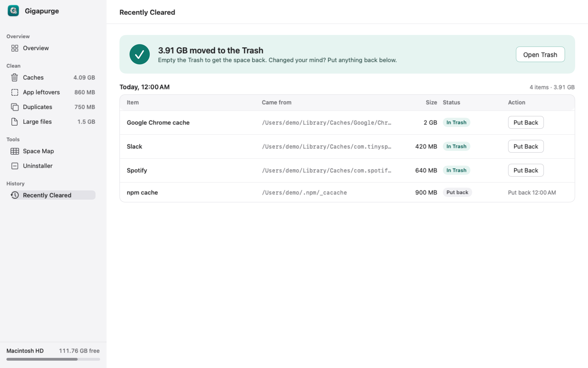Image resolution: width=588 pixels, height=368 pixels.
Task: Click the Caches trash can icon
Action: (x=14, y=78)
